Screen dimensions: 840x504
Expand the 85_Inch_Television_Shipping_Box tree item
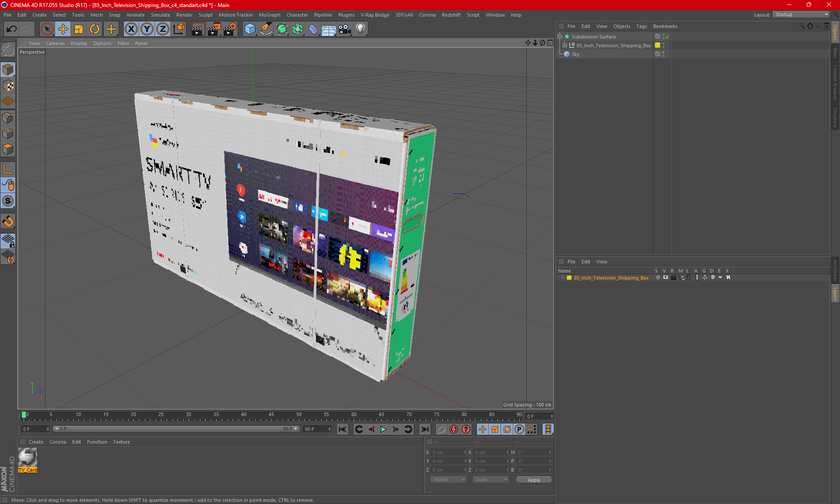pos(564,45)
